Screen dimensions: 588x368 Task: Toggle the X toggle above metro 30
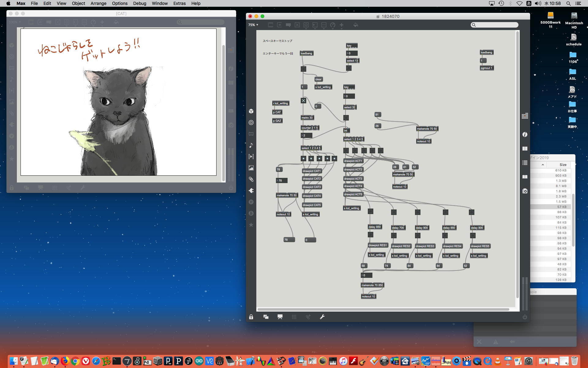click(x=303, y=101)
